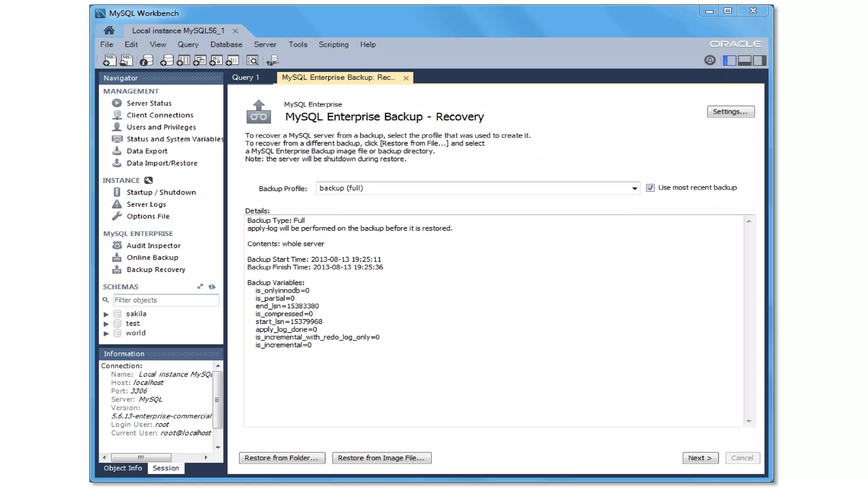868x488 pixels.
Task: Open the Tools menu
Action: 298,44
